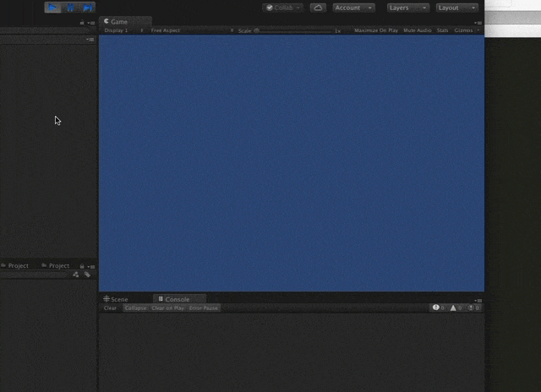Toggle the Console warnings counter
This screenshot has width=541, height=392.
pyautogui.click(x=456, y=308)
